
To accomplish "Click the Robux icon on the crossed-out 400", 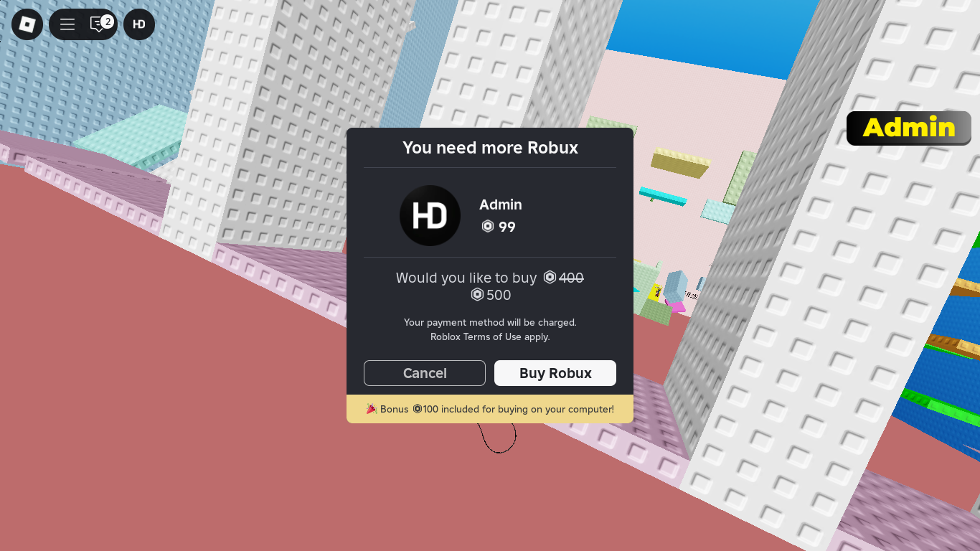I will 551,278.
